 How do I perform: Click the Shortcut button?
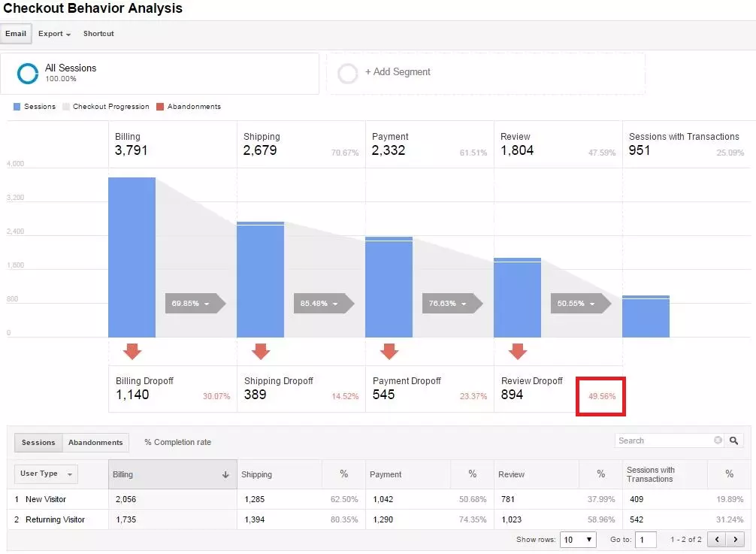[98, 33]
